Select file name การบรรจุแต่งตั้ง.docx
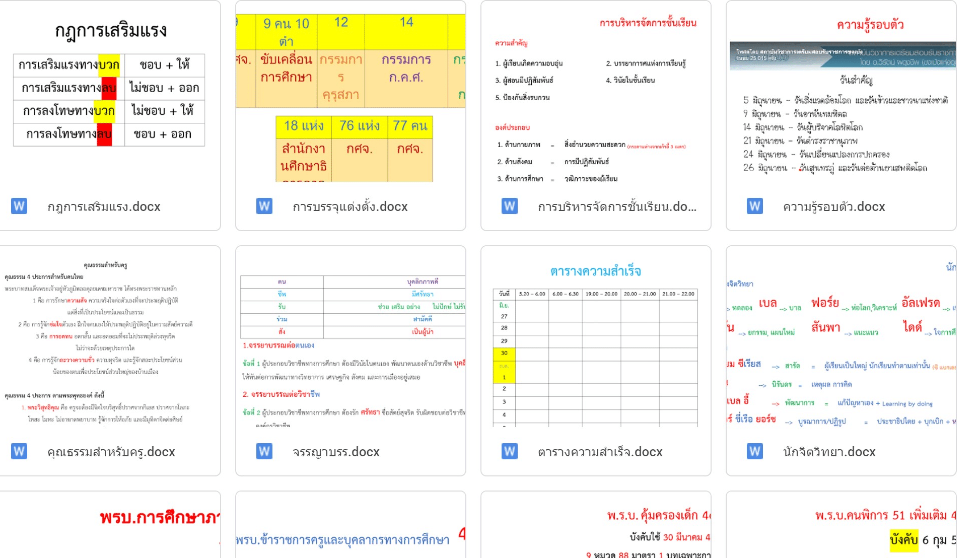 click(350, 206)
